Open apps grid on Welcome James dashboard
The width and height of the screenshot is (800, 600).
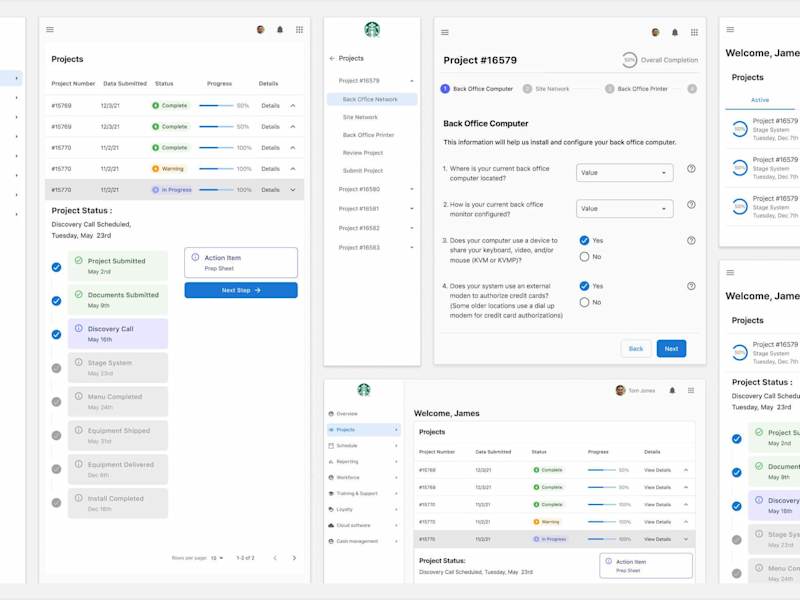tap(691, 390)
